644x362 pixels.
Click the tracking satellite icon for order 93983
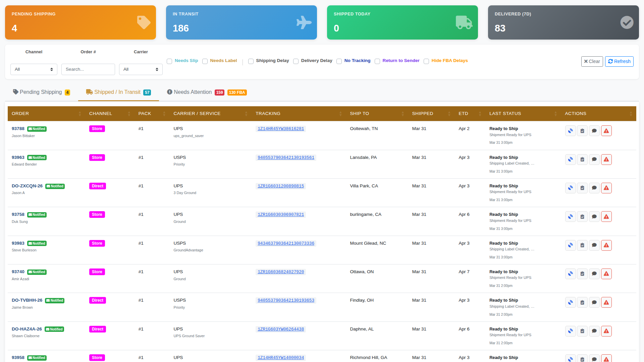tap(570, 245)
